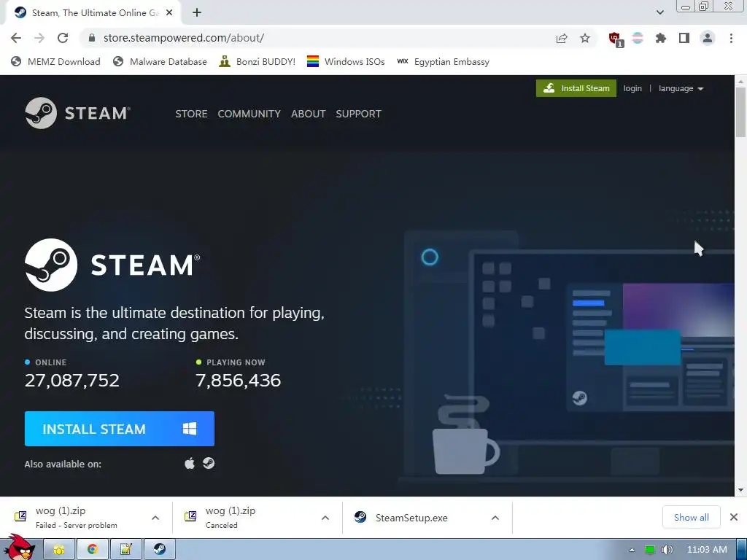Click the Angry Birds start button
Image resolution: width=747 pixels, height=560 pixels.
pos(20,547)
